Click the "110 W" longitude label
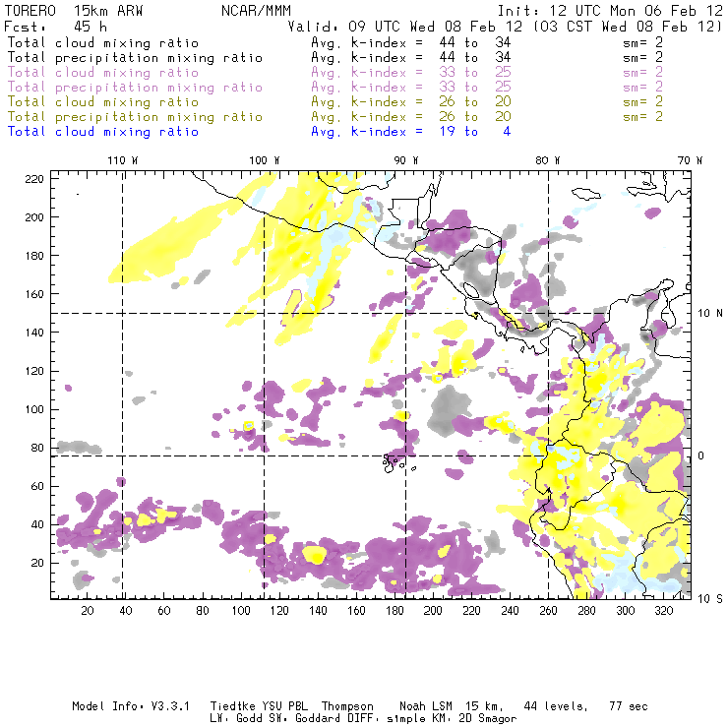Image resolution: width=728 pixels, height=728 pixels. (123, 160)
